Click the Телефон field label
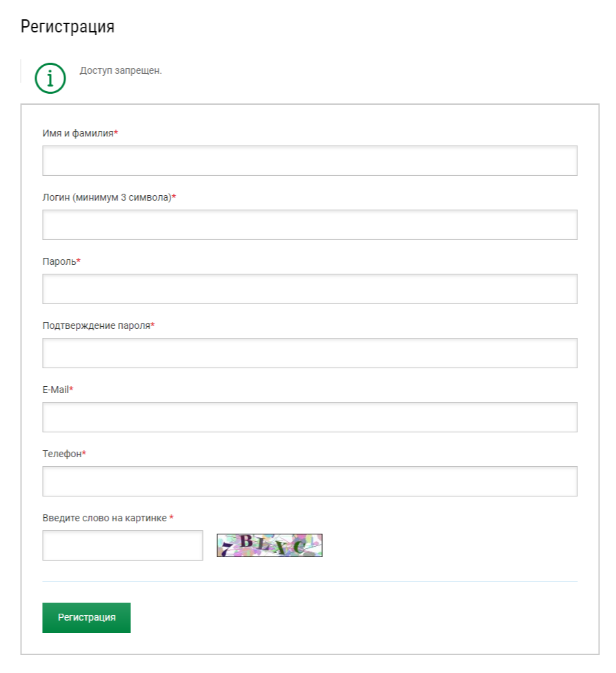616x673 pixels. [x=62, y=454]
